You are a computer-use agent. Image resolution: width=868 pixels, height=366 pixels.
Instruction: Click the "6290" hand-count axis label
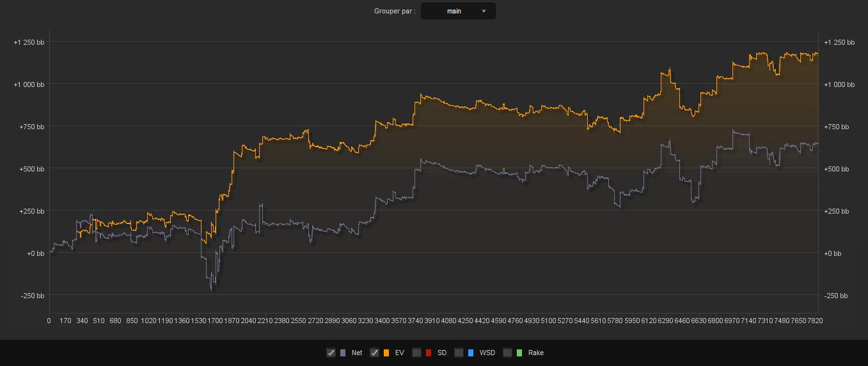click(x=665, y=321)
